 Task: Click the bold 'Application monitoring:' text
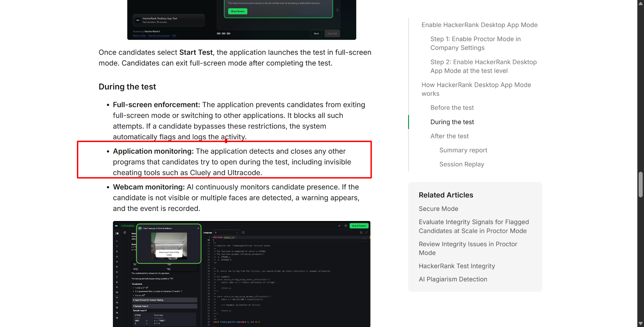point(153,151)
